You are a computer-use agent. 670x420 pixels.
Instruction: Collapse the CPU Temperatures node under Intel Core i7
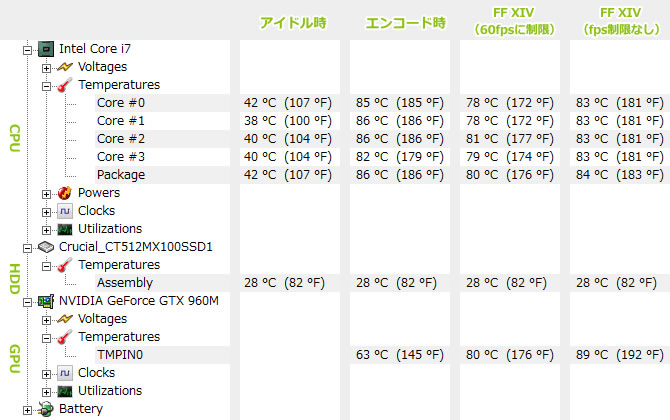[x=46, y=86]
